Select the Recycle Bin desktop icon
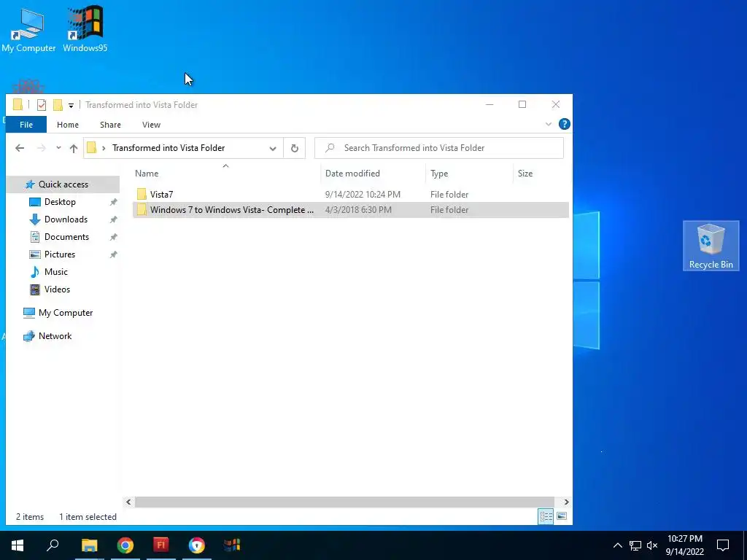 tap(711, 246)
